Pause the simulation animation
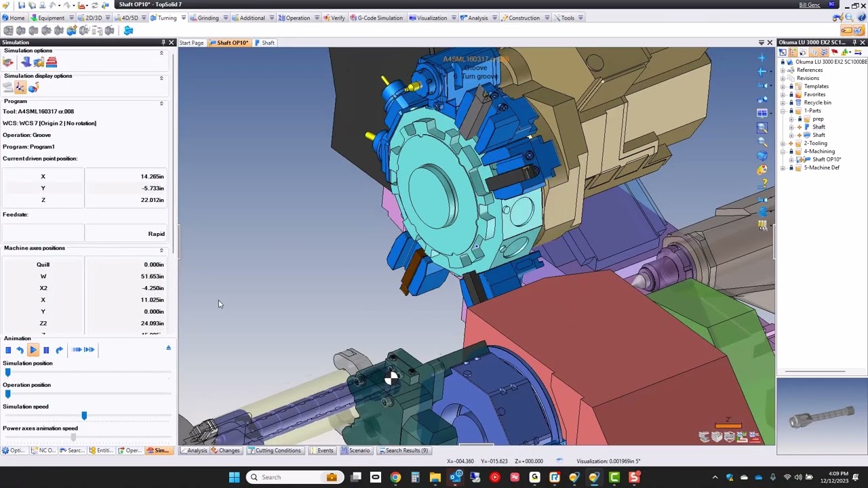The image size is (868, 488). coord(46,350)
